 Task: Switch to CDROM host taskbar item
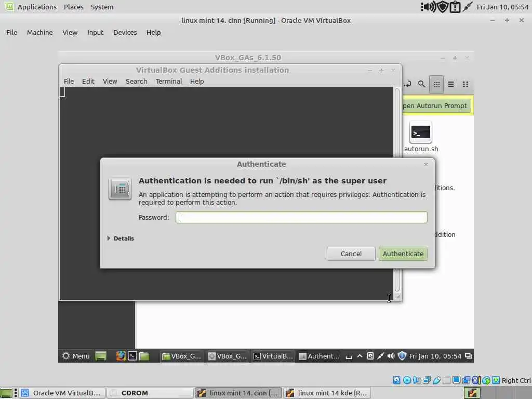(150, 393)
